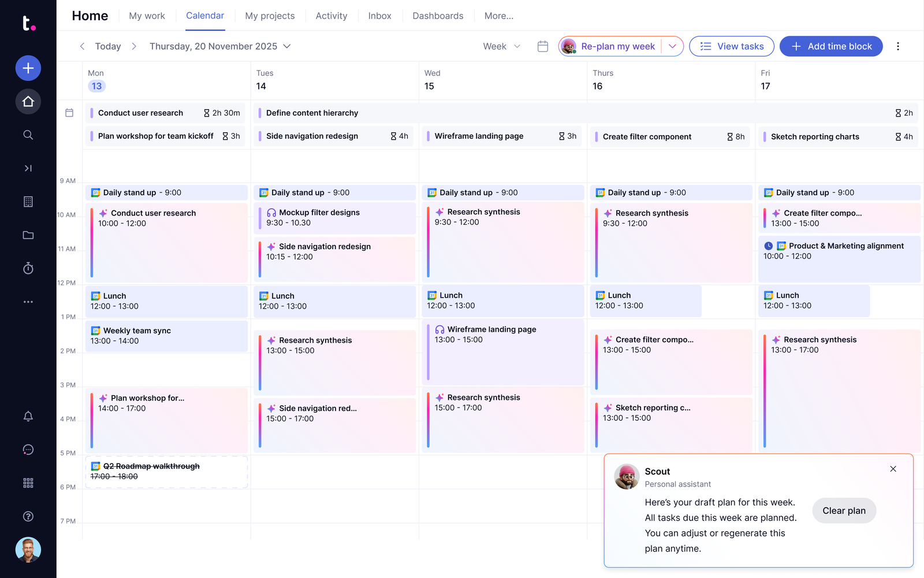
Task: Open the folder icon in sidebar
Action: pos(28,235)
